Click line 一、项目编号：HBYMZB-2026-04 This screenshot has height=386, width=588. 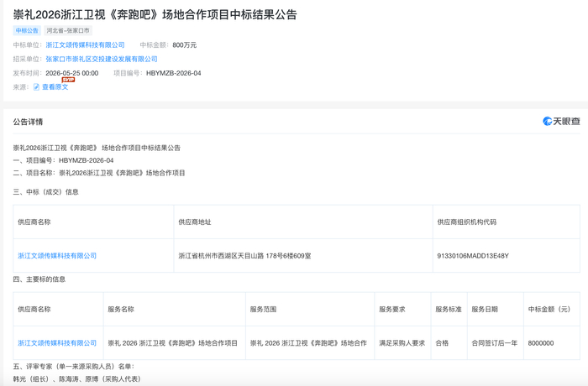(63, 160)
